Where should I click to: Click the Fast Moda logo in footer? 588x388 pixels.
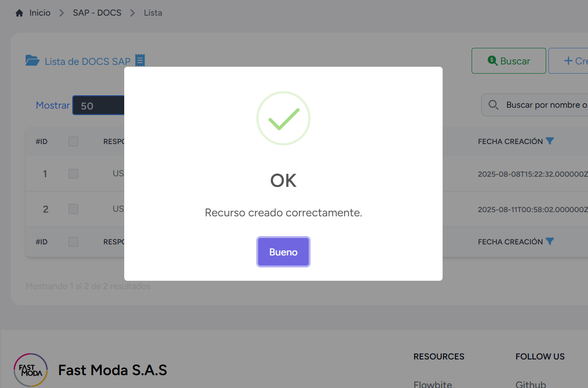[31, 370]
